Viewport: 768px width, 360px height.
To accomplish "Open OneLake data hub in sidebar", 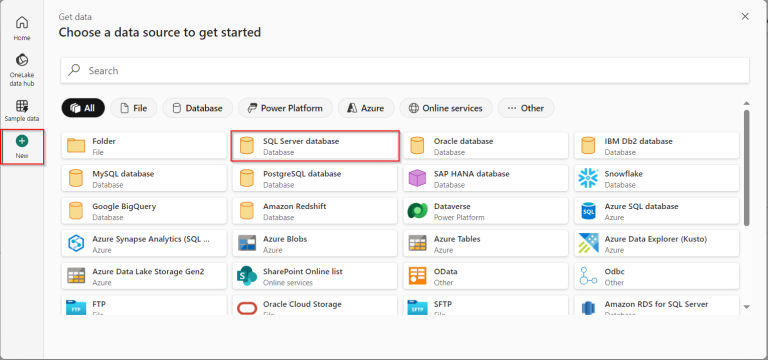I will 22,71.
